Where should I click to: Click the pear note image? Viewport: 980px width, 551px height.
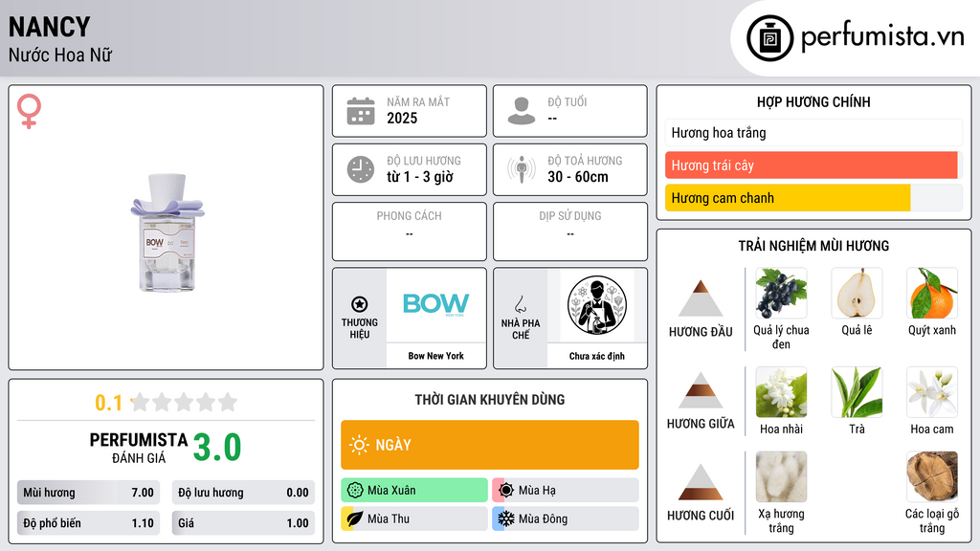(857, 293)
